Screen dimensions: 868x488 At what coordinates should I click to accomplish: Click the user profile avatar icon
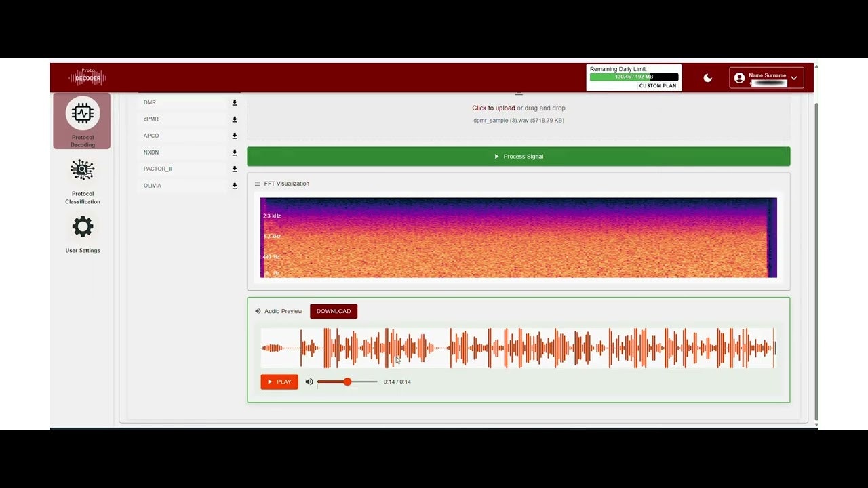(739, 77)
